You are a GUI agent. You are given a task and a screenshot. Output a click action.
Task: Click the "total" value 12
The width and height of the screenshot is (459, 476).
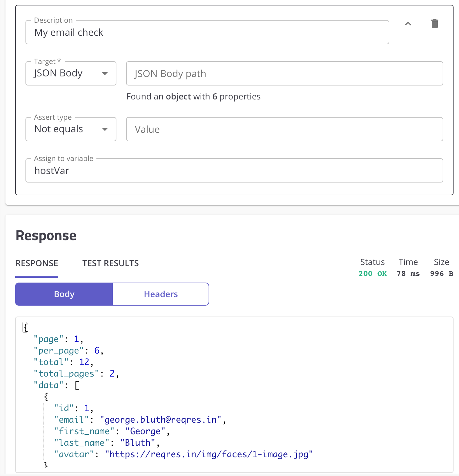click(84, 362)
